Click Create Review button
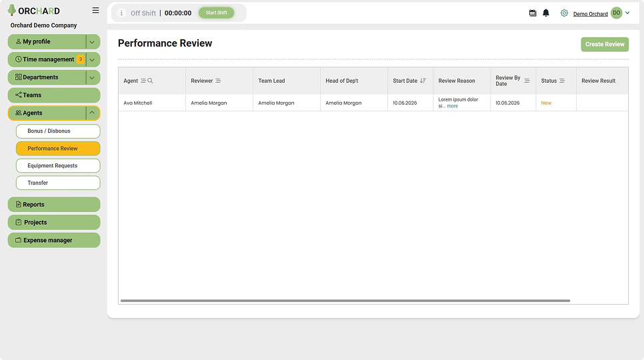The height and width of the screenshot is (360, 644). coord(605,44)
